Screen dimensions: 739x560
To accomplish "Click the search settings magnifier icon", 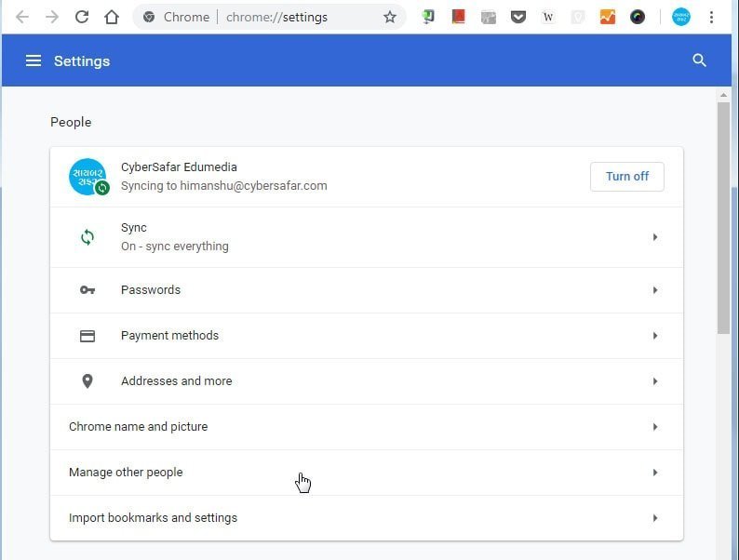I will click(699, 60).
